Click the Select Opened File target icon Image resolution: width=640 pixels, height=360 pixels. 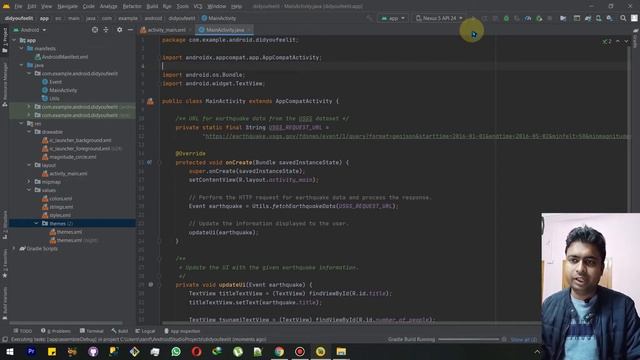coord(95,30)
